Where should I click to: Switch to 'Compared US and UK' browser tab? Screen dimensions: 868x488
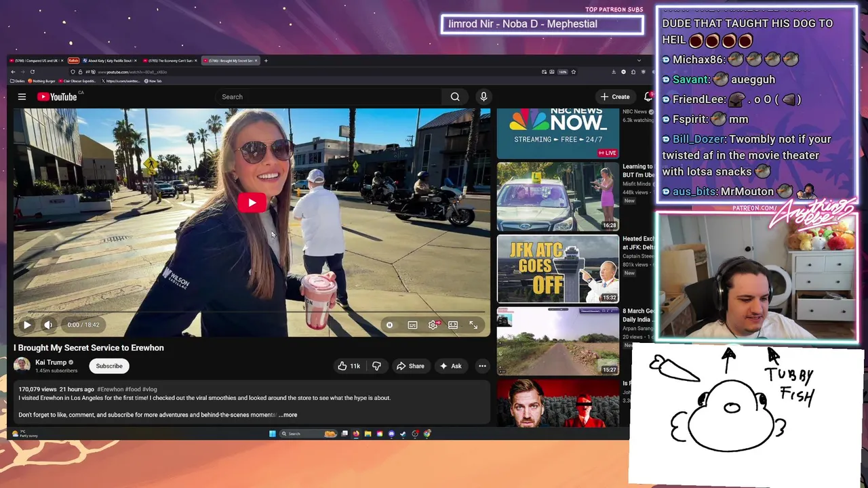[x=36, y=61]
